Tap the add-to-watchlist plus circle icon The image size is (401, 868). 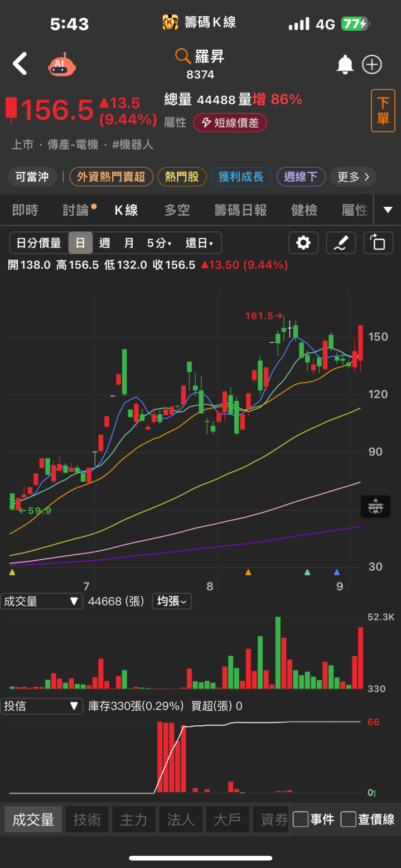coord(372,65)
